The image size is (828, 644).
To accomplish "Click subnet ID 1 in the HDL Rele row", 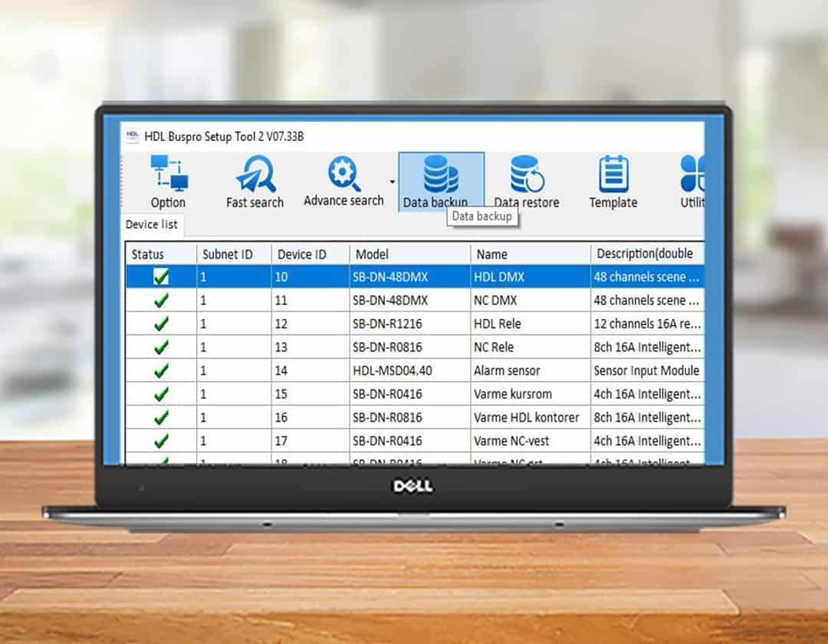I will pyautogui.click(x=234, y=324).
